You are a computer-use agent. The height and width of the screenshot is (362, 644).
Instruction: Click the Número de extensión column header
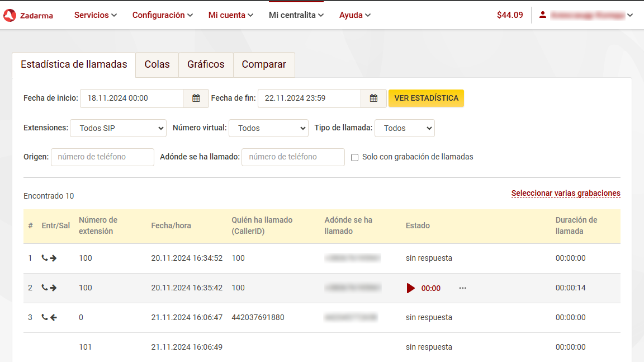98,225
